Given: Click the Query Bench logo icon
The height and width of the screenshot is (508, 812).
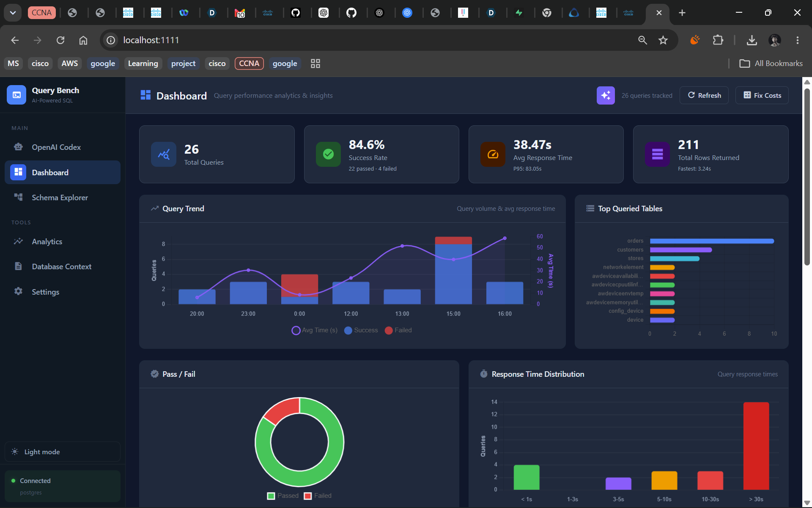Looking at the screenshot, I should [16, 95].
